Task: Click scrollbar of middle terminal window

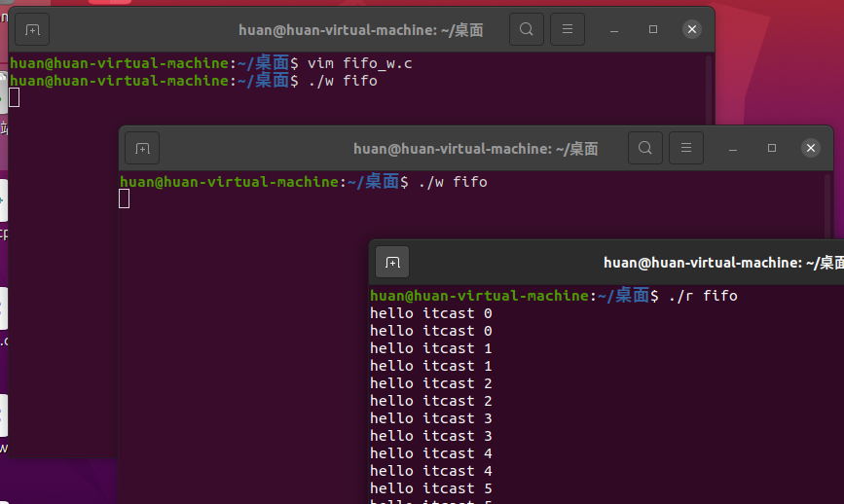Action: (x=827, y=204)
